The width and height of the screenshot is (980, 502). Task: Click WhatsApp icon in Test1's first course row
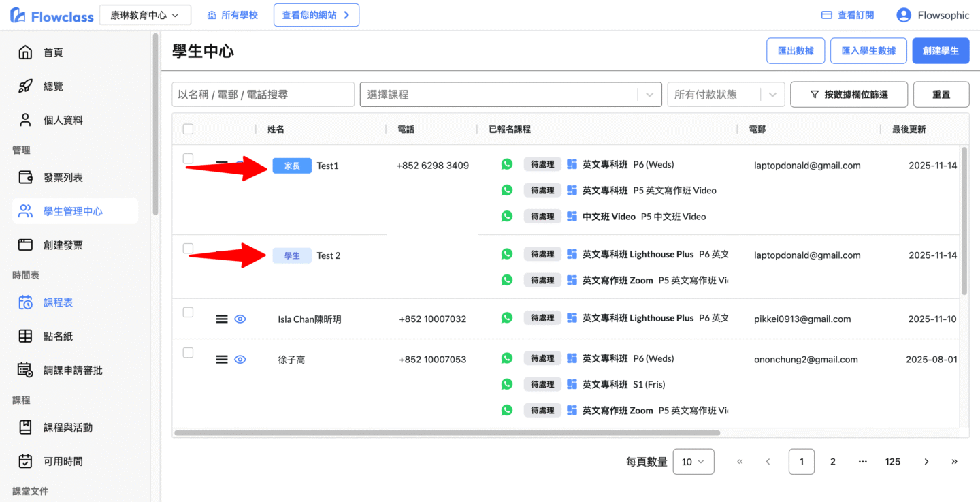coord(506,164)
